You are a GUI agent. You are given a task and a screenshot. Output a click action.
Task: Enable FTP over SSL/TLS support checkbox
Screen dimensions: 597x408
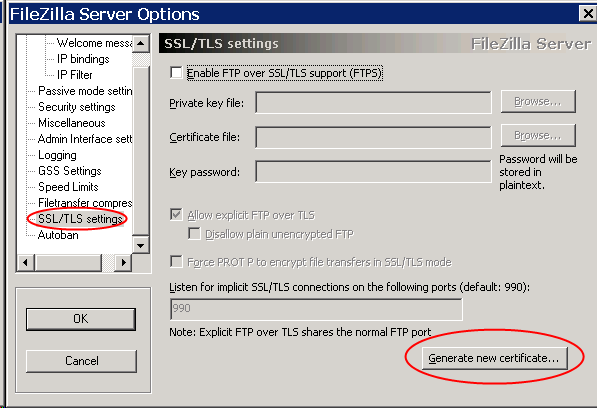tap(176, 72)
